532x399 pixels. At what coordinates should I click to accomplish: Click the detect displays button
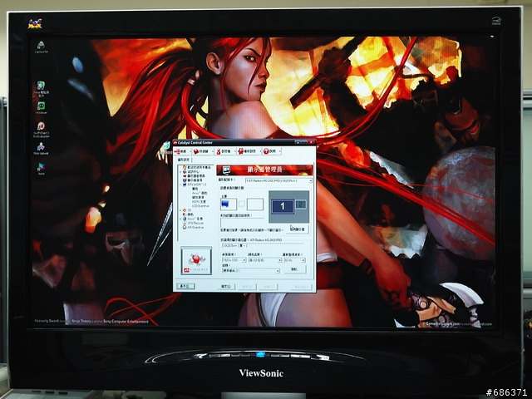coord(298,229)
